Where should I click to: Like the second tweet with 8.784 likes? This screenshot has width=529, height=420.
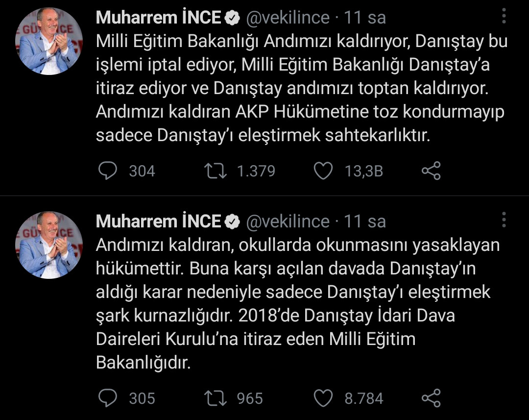(x=323, y=398)
